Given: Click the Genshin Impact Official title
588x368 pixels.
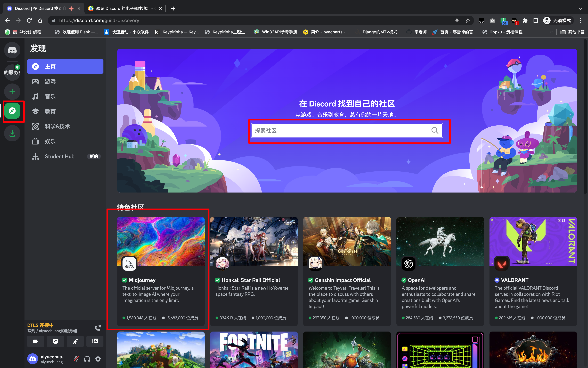Looking at the screenshot, I should (343, 280).
